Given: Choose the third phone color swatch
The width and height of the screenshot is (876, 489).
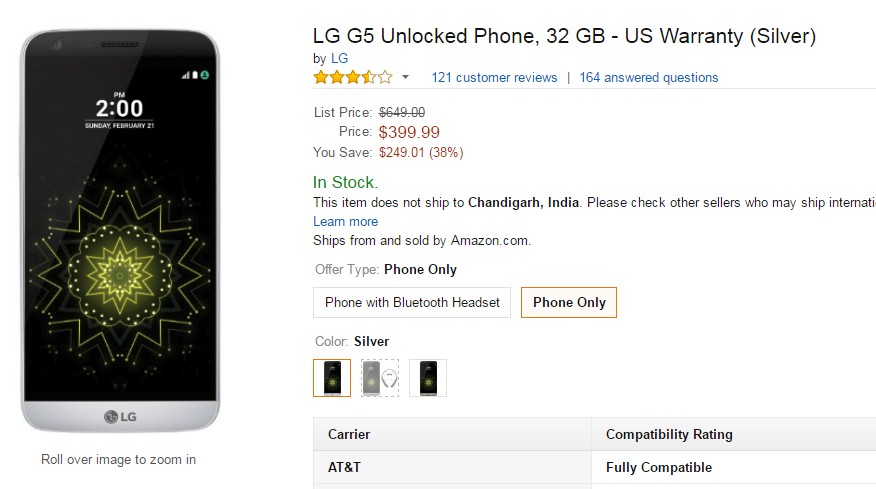Looking at the screenshot, I should click(428, 378).
